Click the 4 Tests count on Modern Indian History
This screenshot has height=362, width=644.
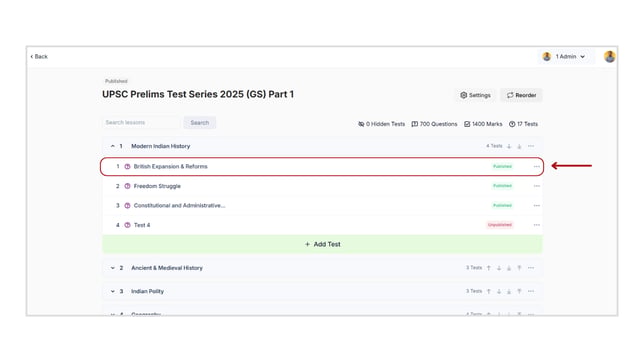coord(494,146)
